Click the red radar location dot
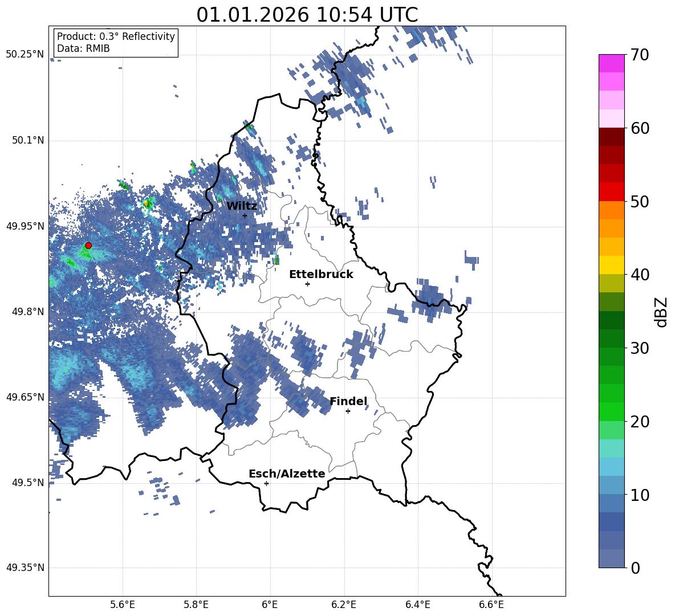The height and width of the screenshot is (616, 675). [x=88, y=245]
